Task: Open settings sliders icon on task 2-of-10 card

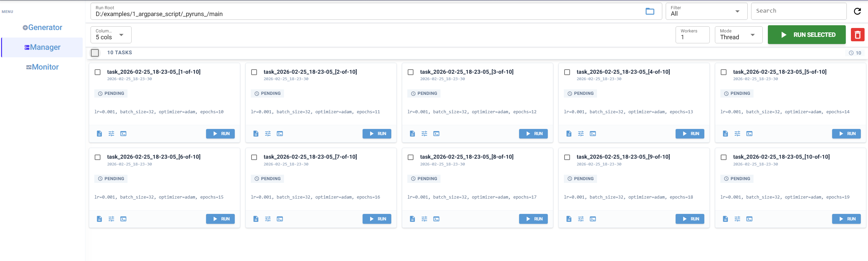Action: tap(268, 134)
